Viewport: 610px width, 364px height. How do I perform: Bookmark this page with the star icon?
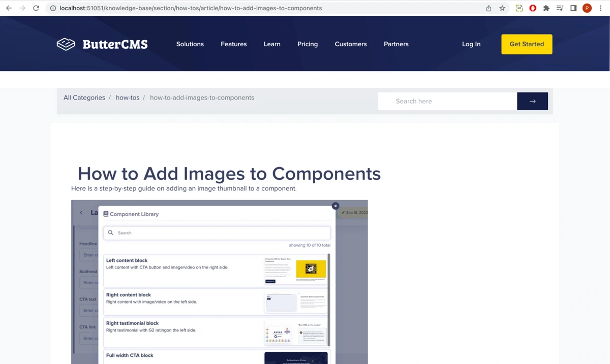pyautogui.click(x=502, y=8)
